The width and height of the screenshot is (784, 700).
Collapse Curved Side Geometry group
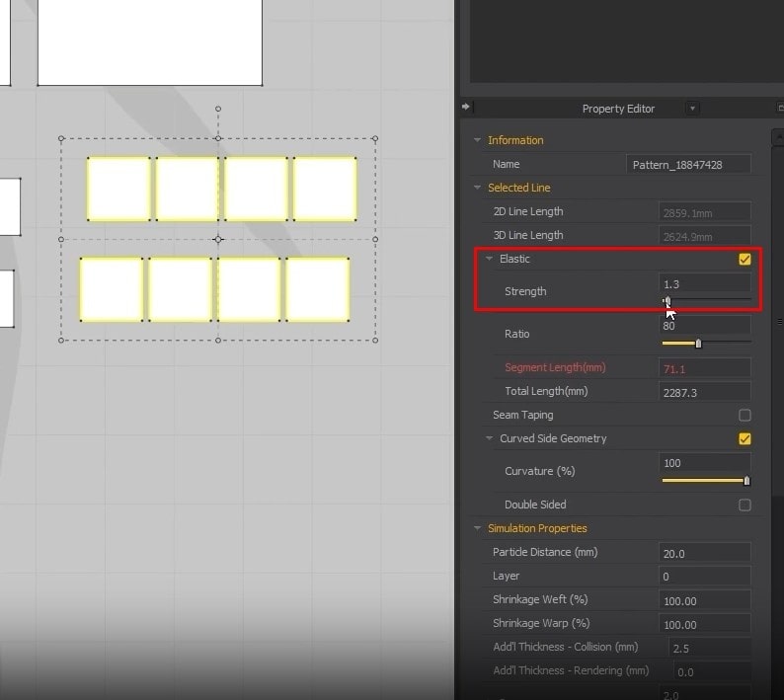click(489, 438)
